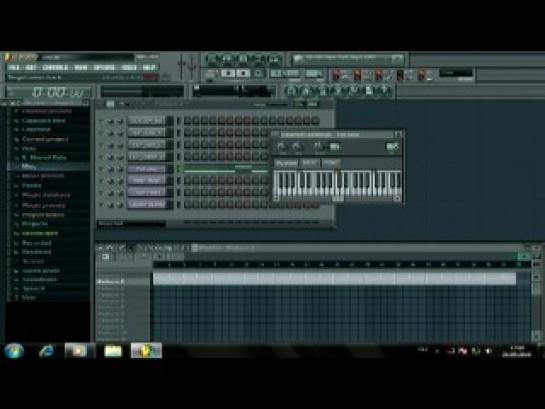Screen dimensions: 545x409
Task: Mute the bottom step sequencer channel LED
Action: pyautogui.click(x=101, y=205)
